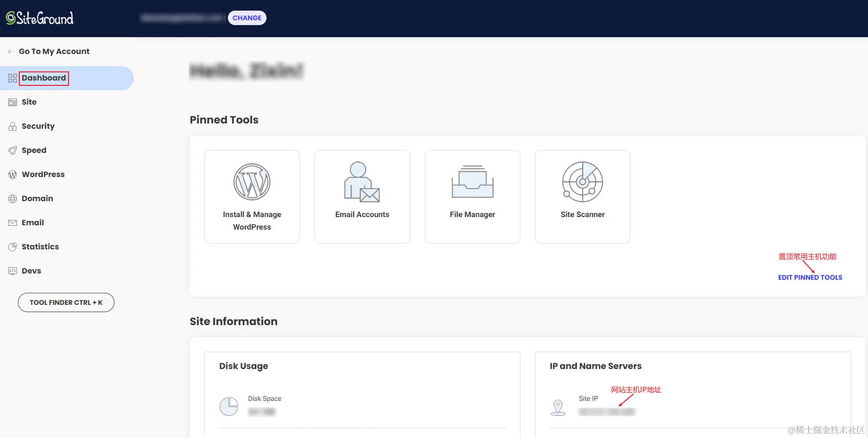Select the Email envelope icon in the sidebar
868x438 pixels.
pos(12,222)
